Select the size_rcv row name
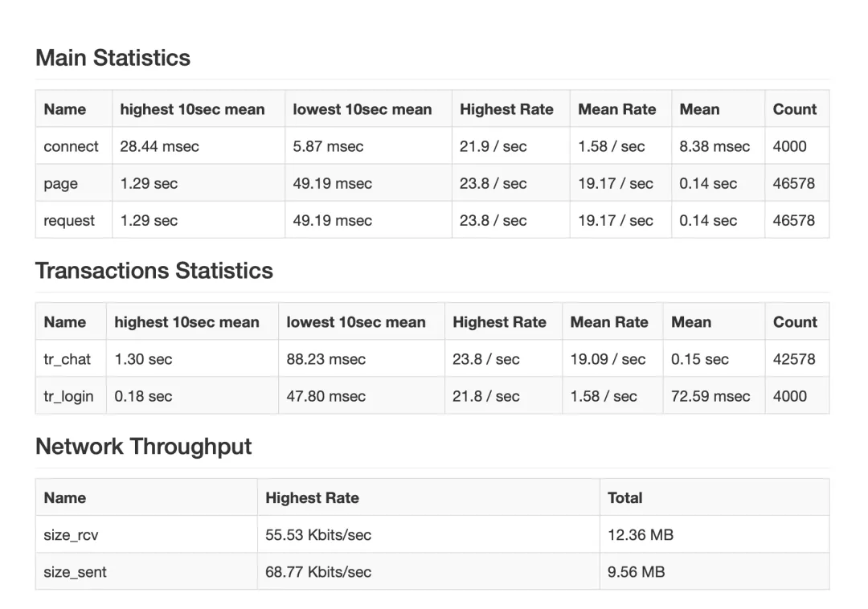 click(71, 535)
